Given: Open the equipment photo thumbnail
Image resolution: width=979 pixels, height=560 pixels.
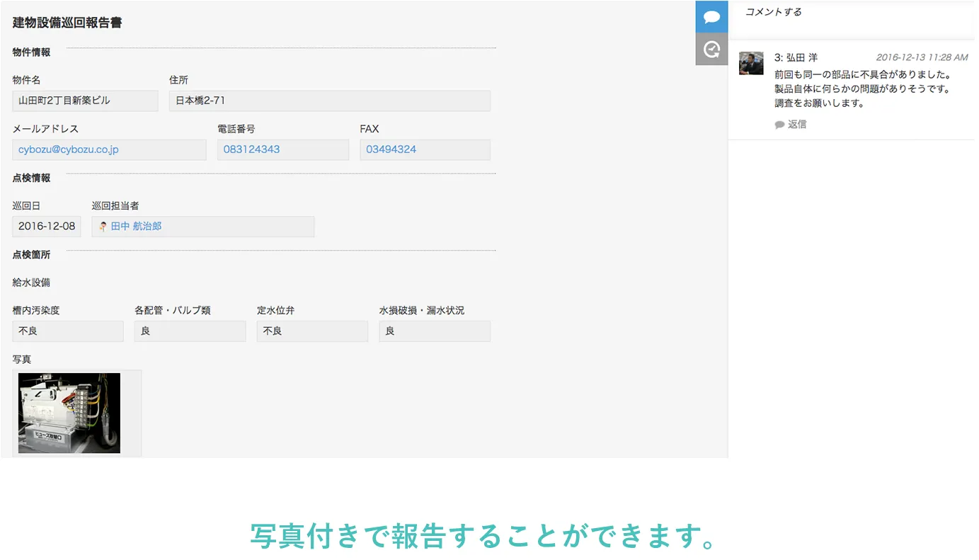Looking at the screenshot, I should [x=69, y=413].
